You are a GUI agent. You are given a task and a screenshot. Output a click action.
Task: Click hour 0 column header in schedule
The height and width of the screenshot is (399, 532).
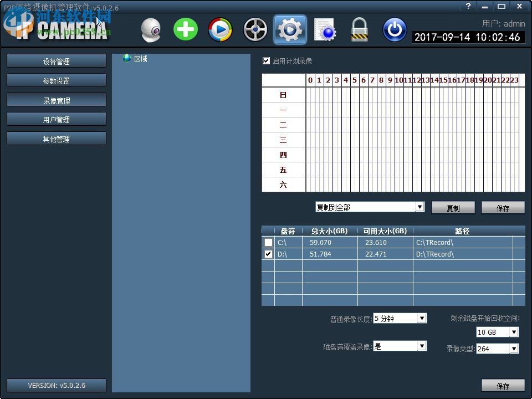tap(310, 80)
